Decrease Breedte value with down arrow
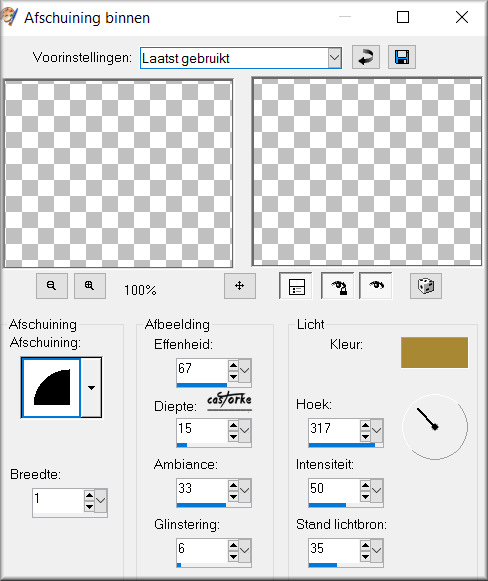This screenshot has height=581, width=488. click(89, 507)
